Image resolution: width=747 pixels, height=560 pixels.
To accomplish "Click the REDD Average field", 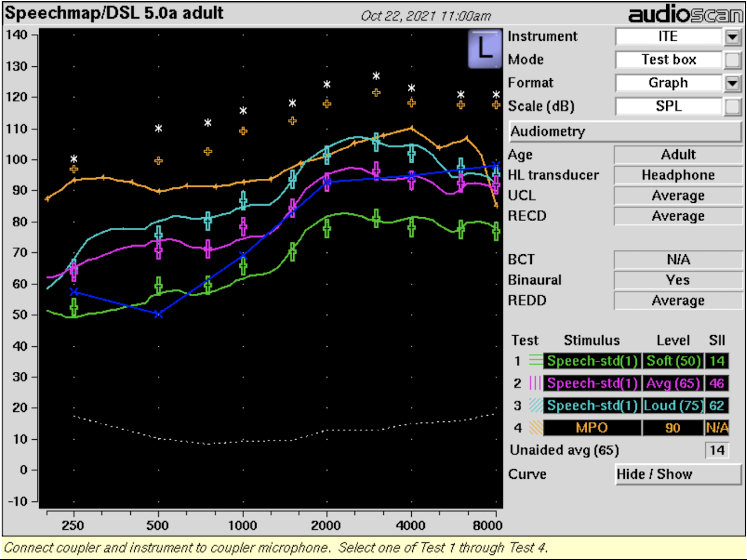I will [x=678, y=301].
